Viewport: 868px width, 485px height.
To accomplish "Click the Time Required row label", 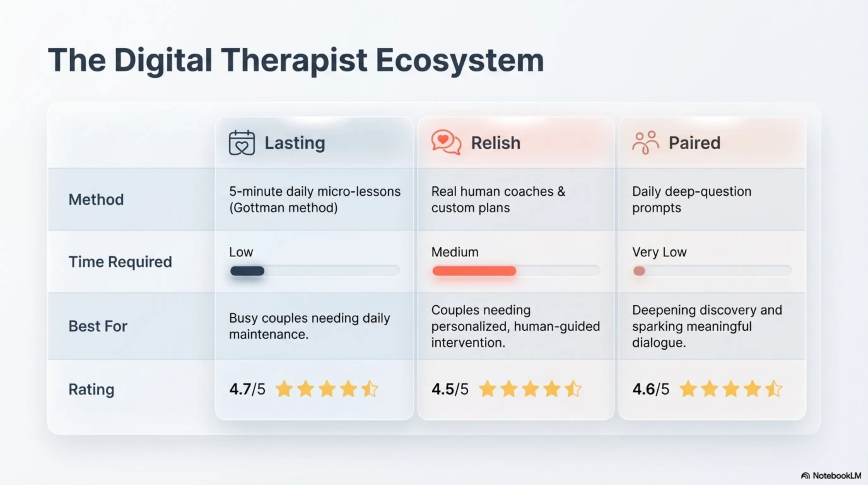I will click(x=120, y=262).
